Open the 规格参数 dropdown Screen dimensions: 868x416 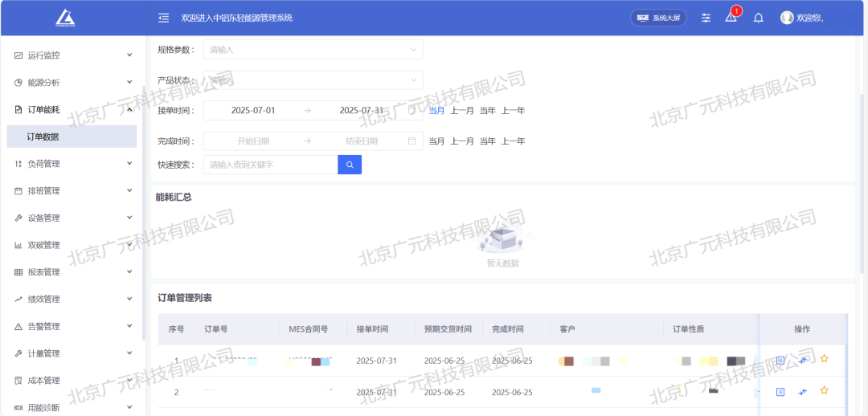point(313,50)
